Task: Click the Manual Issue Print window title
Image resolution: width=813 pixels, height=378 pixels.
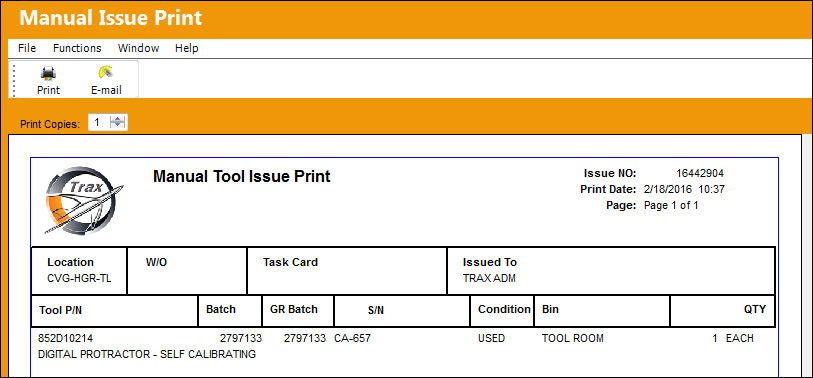Action: [110, 18]
